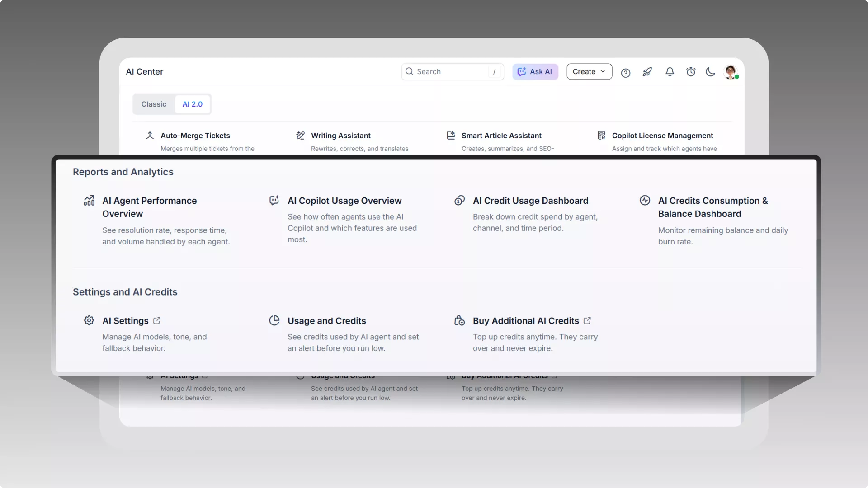The height and width of the screenshot is (488, 868).
Task: Click 'Assign and track which agents have' description
Action: [x=665, y=149]
